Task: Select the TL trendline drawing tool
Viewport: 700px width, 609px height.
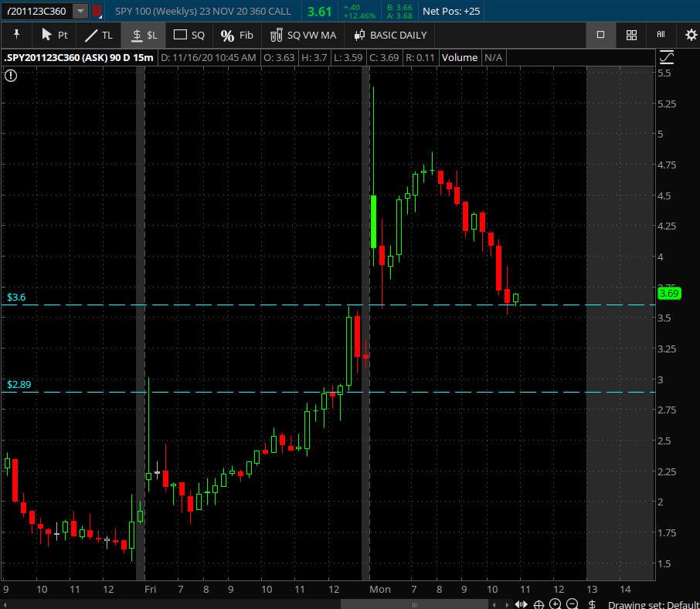Action: (x=98, y=35)
